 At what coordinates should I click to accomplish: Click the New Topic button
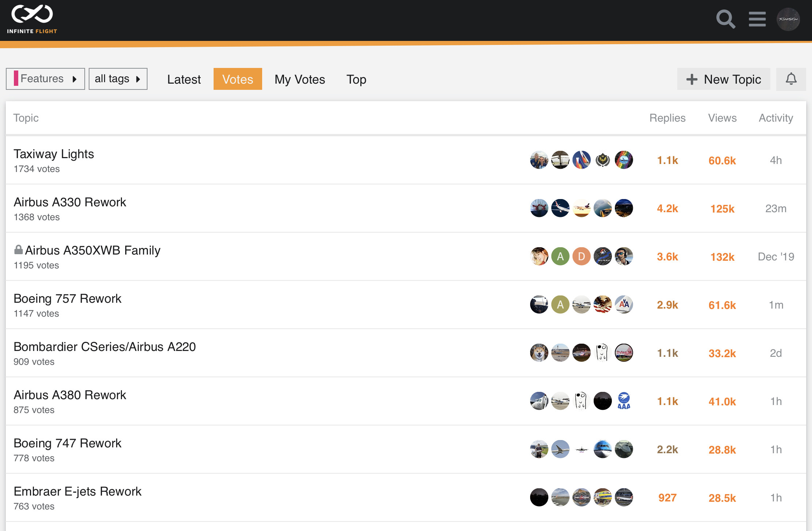point(724,79)
